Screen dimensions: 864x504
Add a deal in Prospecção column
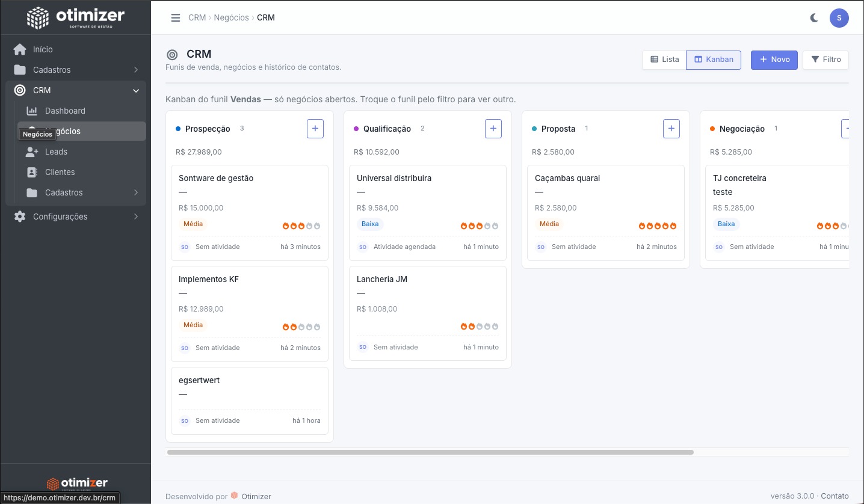coord(315,128)
